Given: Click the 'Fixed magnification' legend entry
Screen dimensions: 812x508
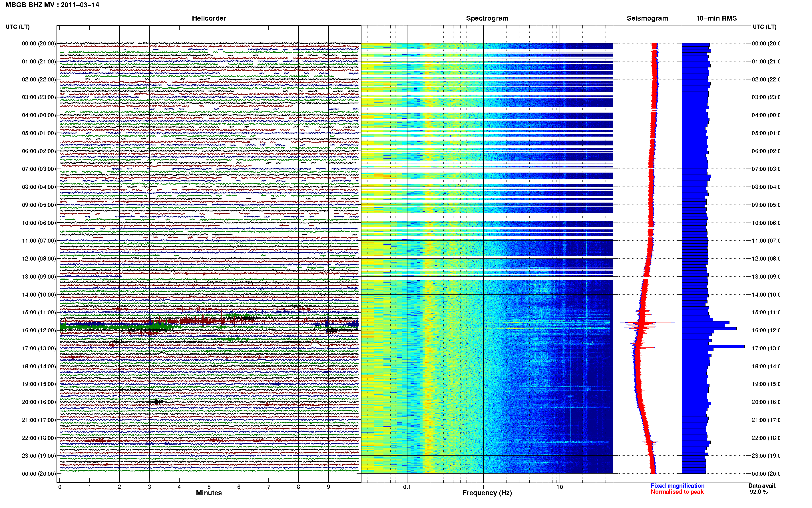Looking at the screenshot, I should (x=678, y=486).
